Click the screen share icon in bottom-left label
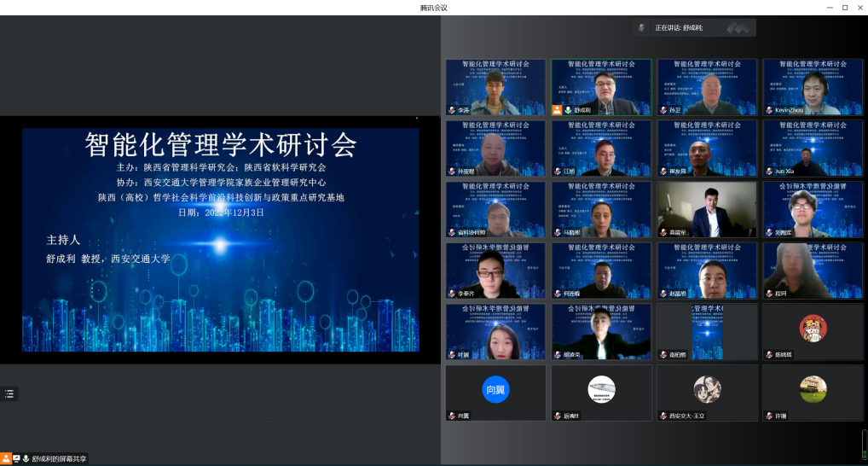 click(x=16, y=459)
